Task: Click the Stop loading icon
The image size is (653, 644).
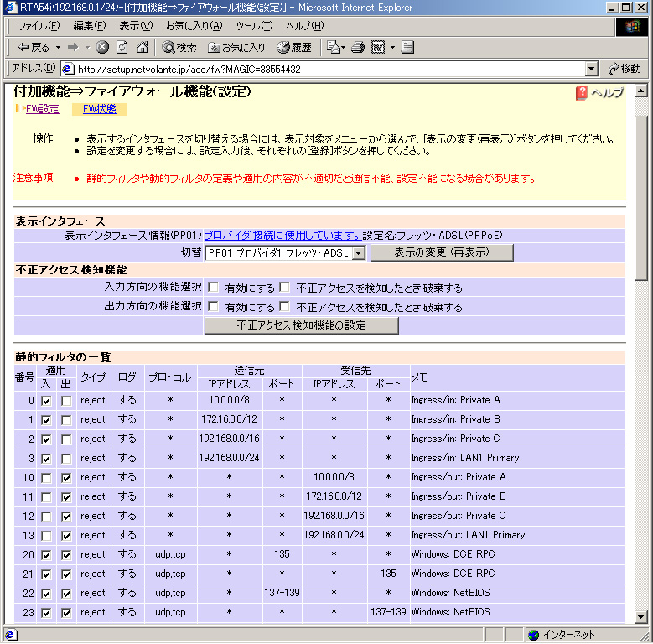Action: pyautogui.click(x=102, y=47)
